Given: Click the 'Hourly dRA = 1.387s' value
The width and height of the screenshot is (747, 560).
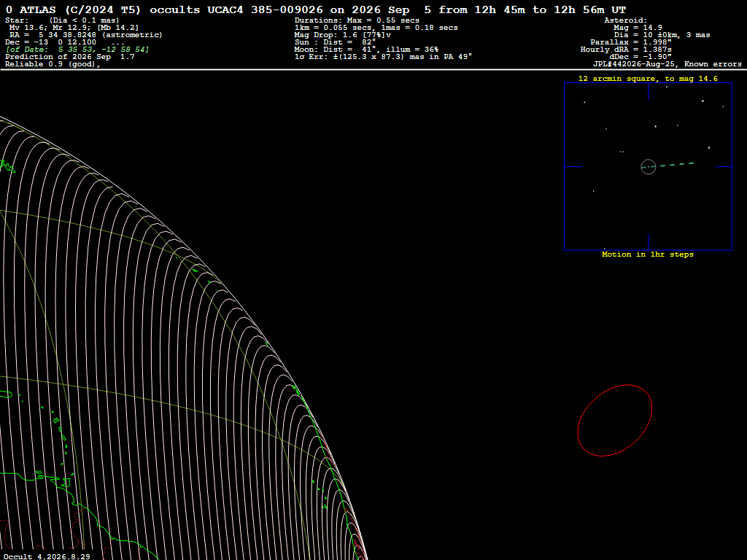Looking at the screenshot, I should pyautogui.click(x=626, y=50).
